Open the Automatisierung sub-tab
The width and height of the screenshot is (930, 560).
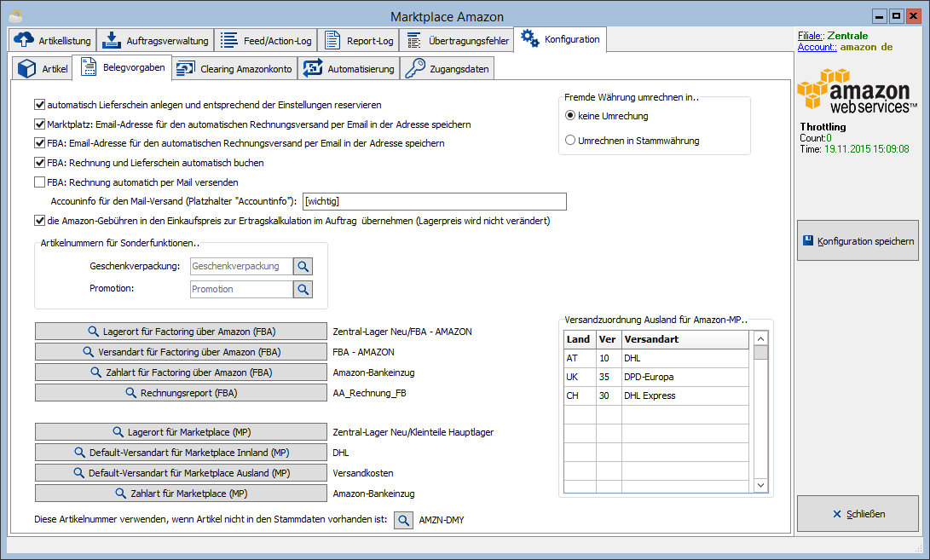348,69
